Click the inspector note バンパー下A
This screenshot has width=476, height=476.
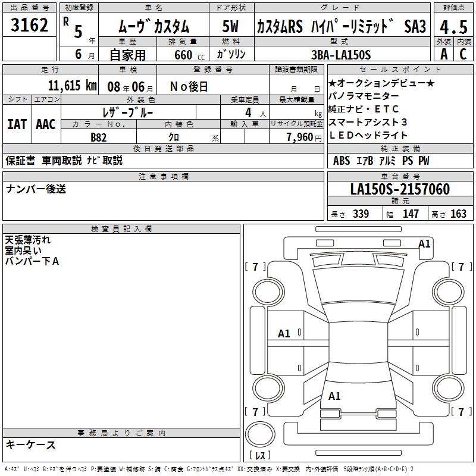click(32, 261)
